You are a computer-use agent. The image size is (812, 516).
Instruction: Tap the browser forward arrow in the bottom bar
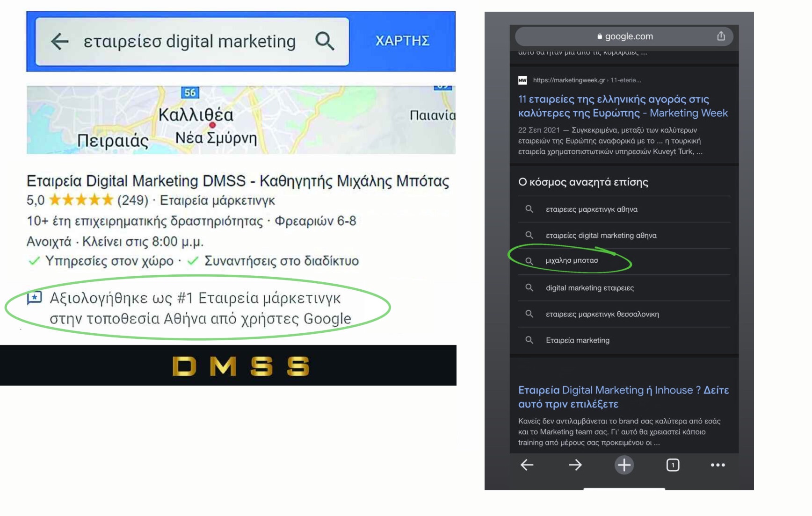pyautogui.click(x=575, y=465)
